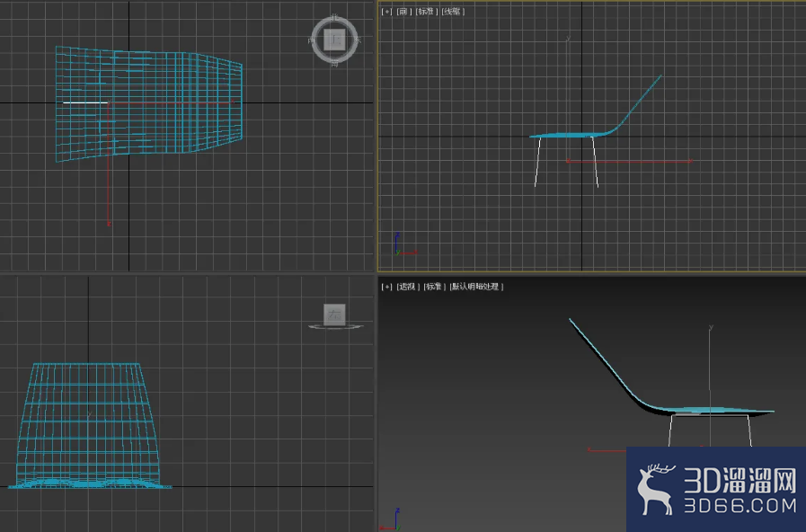Viewport: 806px width, 532px height.
Task: Select the chair wireframe in the left viewport
Action: [87, 426]
